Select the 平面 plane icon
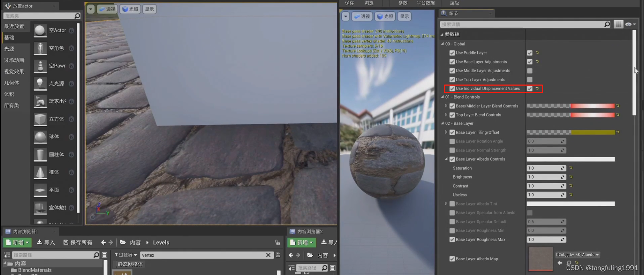644x275 pixels. 40,190
